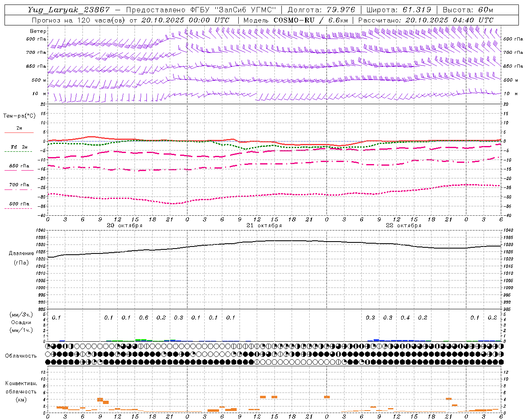Click the '0.6' precipitation value
The width and height of the screenshot is (525, 420).
point(144,318)
